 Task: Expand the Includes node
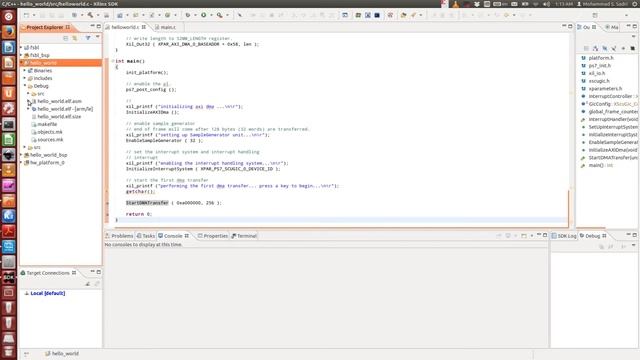point(25,78)
